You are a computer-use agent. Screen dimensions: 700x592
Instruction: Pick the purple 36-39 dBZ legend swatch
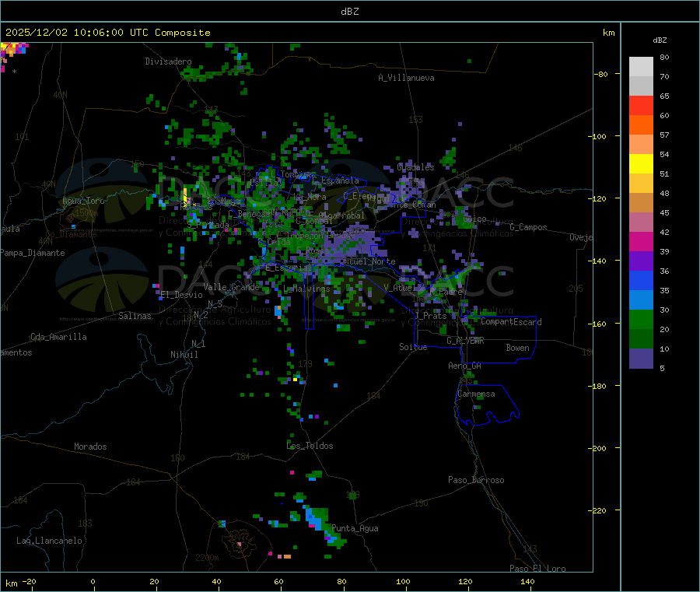pos(641,261)
